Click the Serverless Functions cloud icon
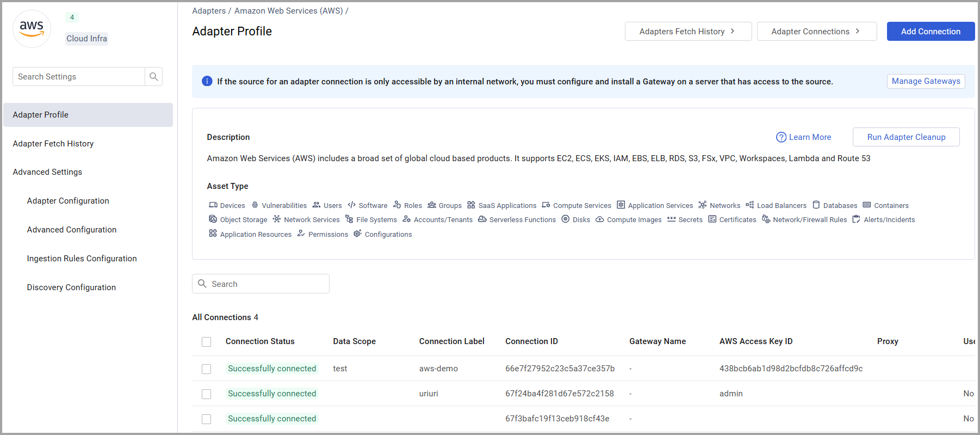The width and height of the screenshot is (980, 435). (482, 219)
